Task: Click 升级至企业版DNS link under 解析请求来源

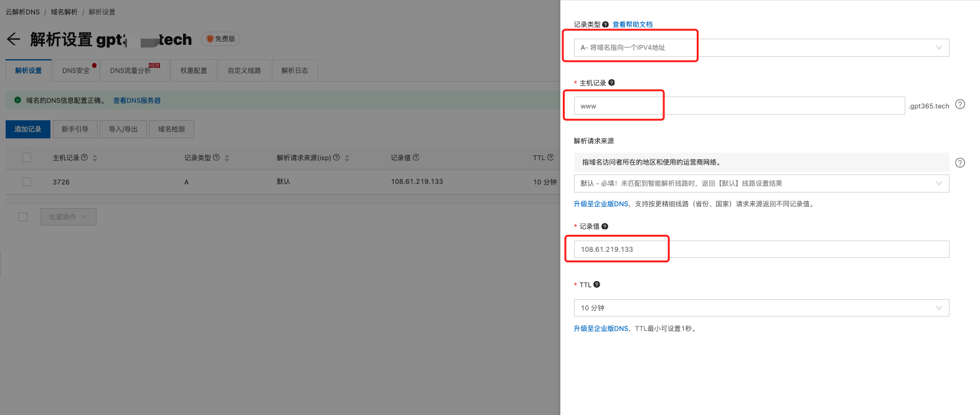Action: pyautogui.click(x=602, y=204)
